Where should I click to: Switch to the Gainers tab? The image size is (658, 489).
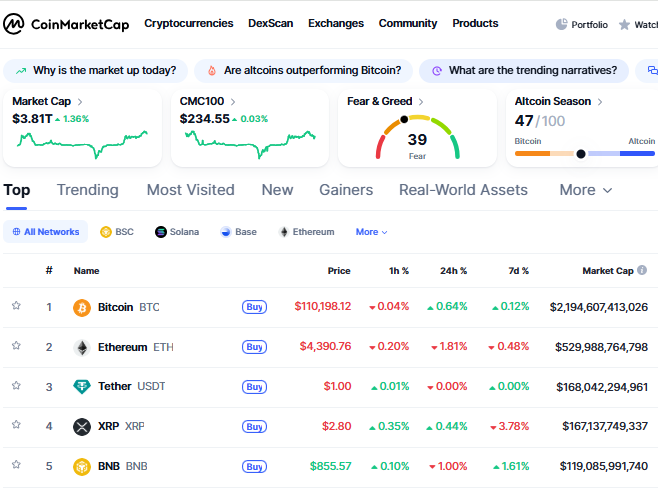tap(346, 190)
